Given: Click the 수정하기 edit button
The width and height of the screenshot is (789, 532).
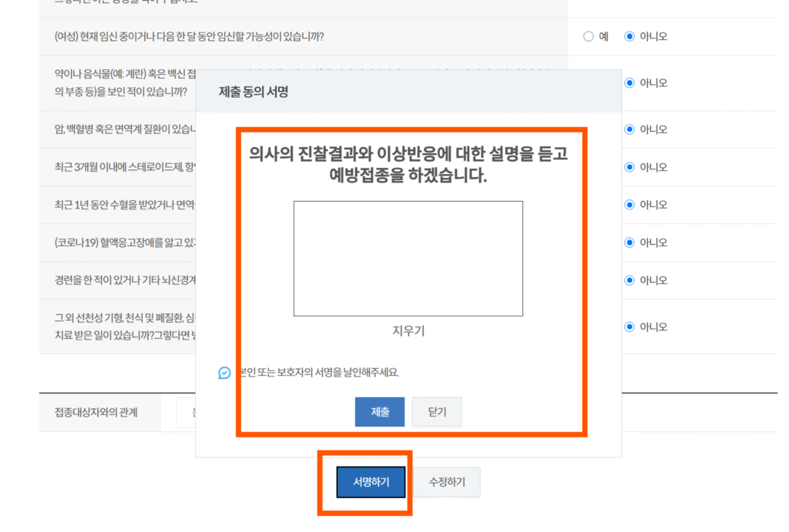Looking at the screenshot, I should click(446, 482).
